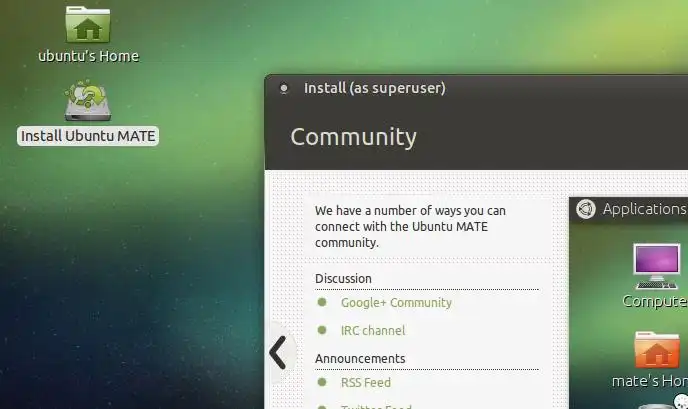Open the IRC channel link
688x409 pixels.
[373, 330]
